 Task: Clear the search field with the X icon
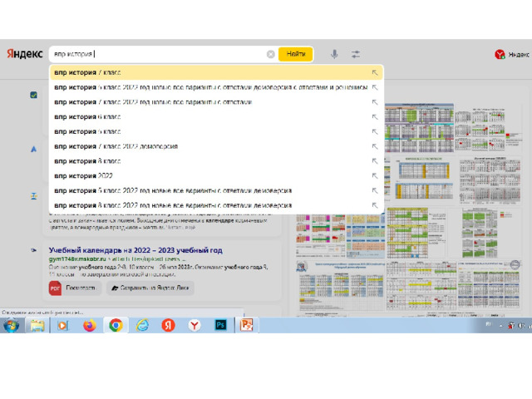[x=270, y=54]
